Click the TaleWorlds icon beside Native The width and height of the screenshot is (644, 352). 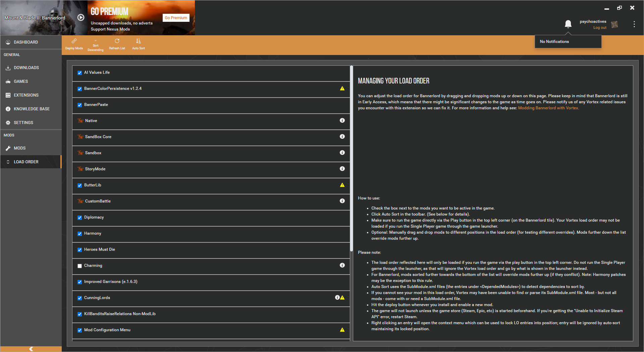click(80, 121)
